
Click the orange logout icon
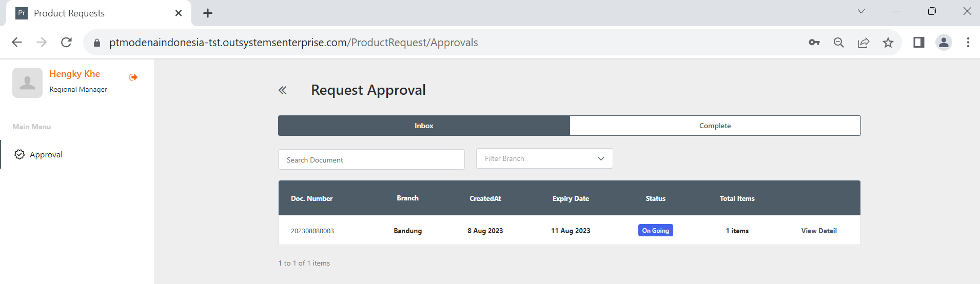pos(133,77)
